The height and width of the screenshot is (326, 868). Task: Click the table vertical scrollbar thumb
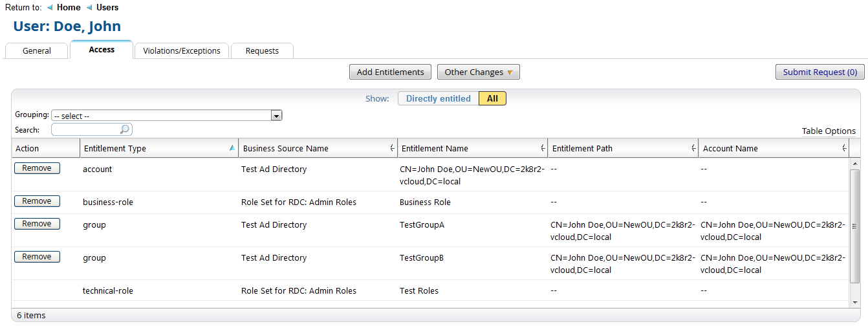854,226
